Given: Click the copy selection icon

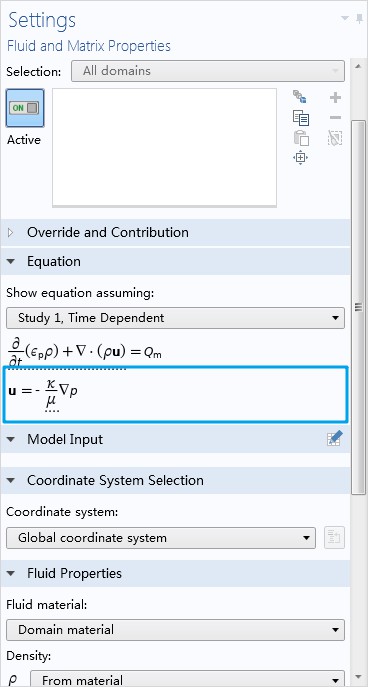Looking at the screenshot, I should coord(301,117).
